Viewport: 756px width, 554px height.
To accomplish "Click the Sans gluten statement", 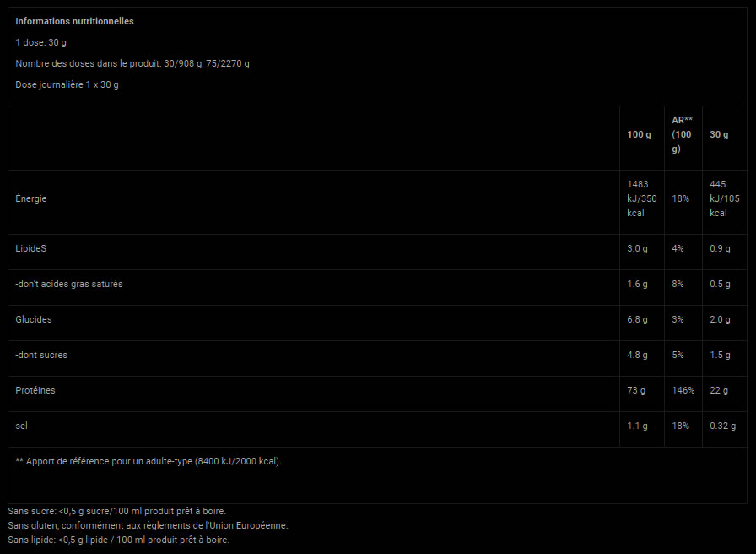I will (148, 525).
